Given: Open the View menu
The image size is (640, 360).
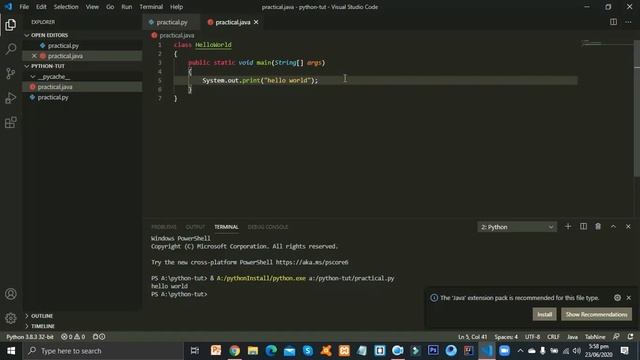Looking at the screenshot, I should click(x=92, y=7).
